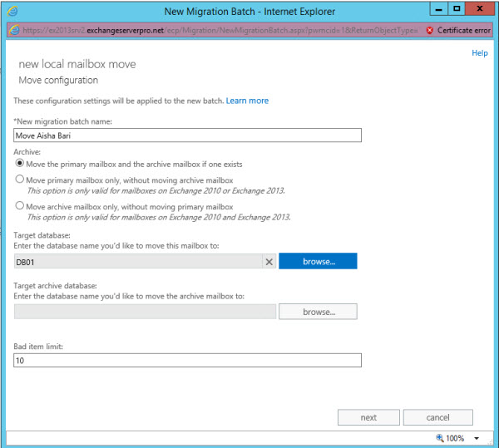This screenshot has height=448, width=499.
Task: Click the zoom magnifier icon in status bar
Action: (440, 438)
